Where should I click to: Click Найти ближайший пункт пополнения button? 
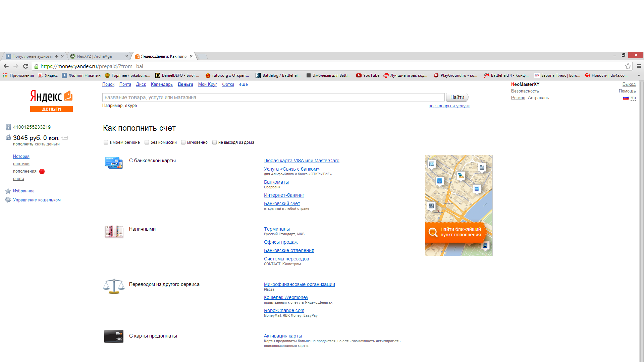pyautogui.click(x=455, y=232)
